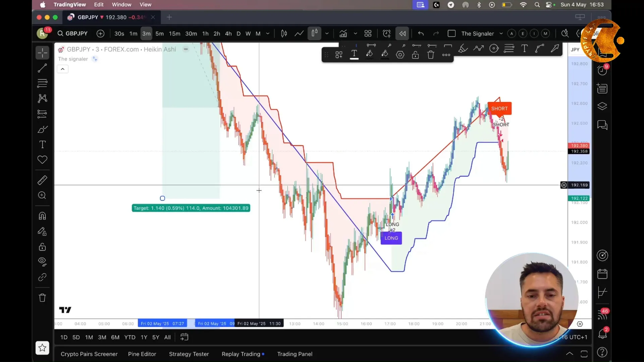
Task: Switch to the 5m timeframe
Action: pyautogui.click(x=160, y=34)
